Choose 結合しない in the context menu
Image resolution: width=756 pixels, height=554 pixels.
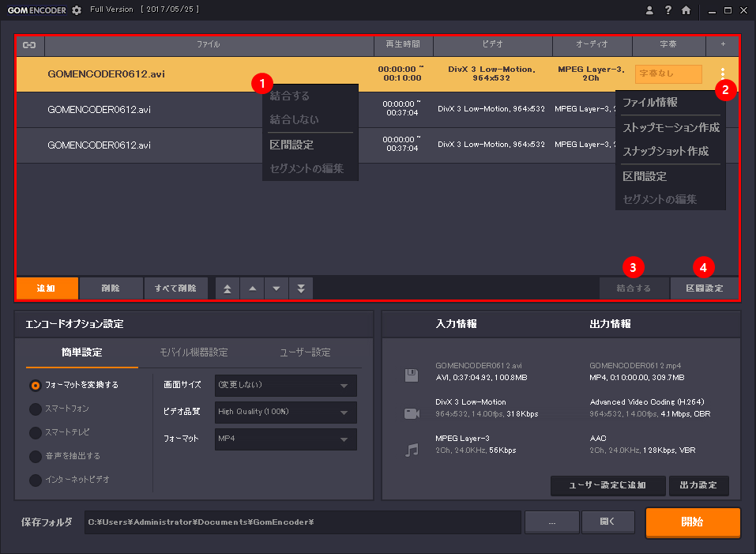tap(294, 119)
